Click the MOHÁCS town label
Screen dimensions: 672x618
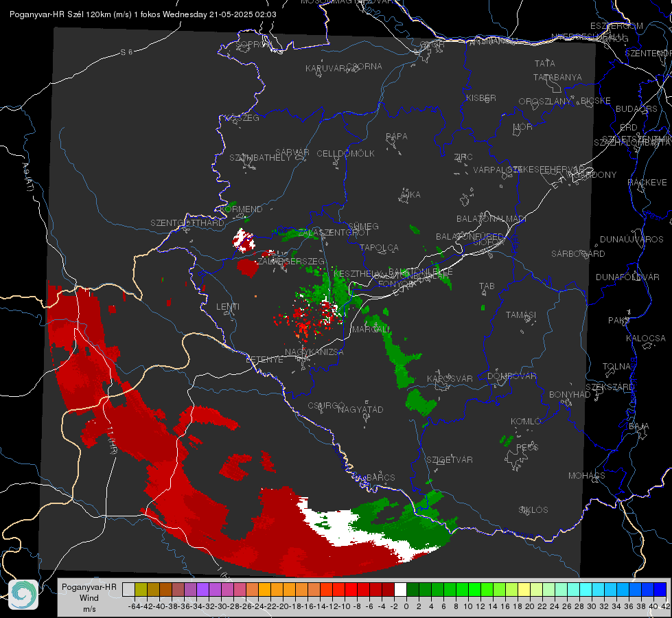coord(587,476)
